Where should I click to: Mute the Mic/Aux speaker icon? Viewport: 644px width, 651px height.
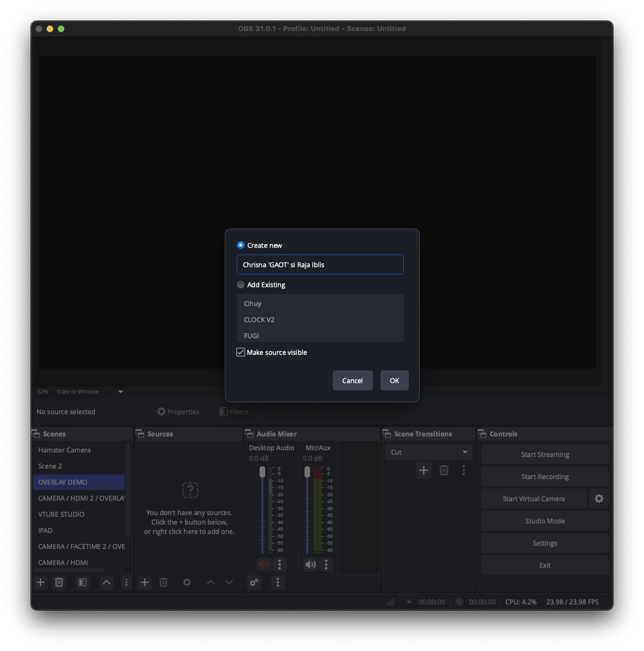click(310, 564)
